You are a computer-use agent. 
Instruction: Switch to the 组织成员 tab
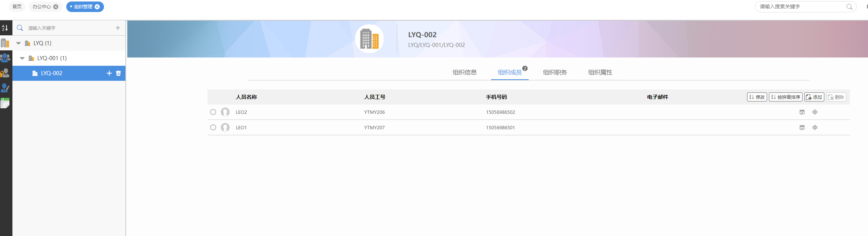click(x=510, y=72)
